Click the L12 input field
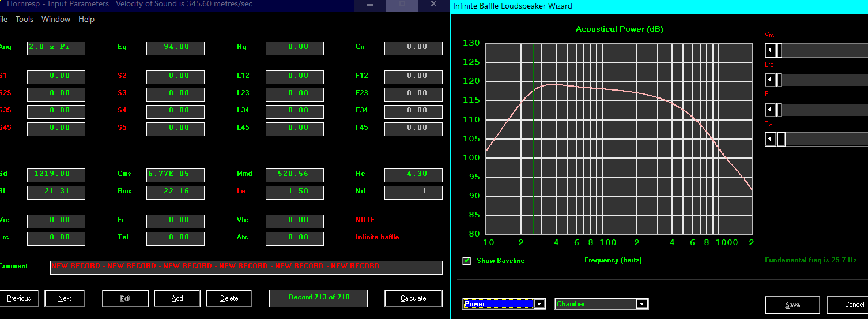Screen dimensions: 868x319 pyautogui.click(x=295, y=77)
